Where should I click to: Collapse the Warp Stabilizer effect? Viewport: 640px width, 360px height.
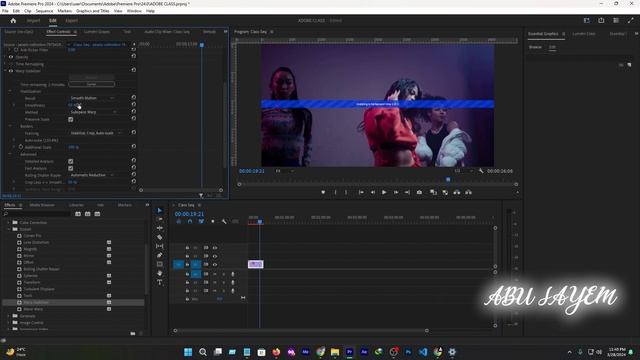coord(5,71)
